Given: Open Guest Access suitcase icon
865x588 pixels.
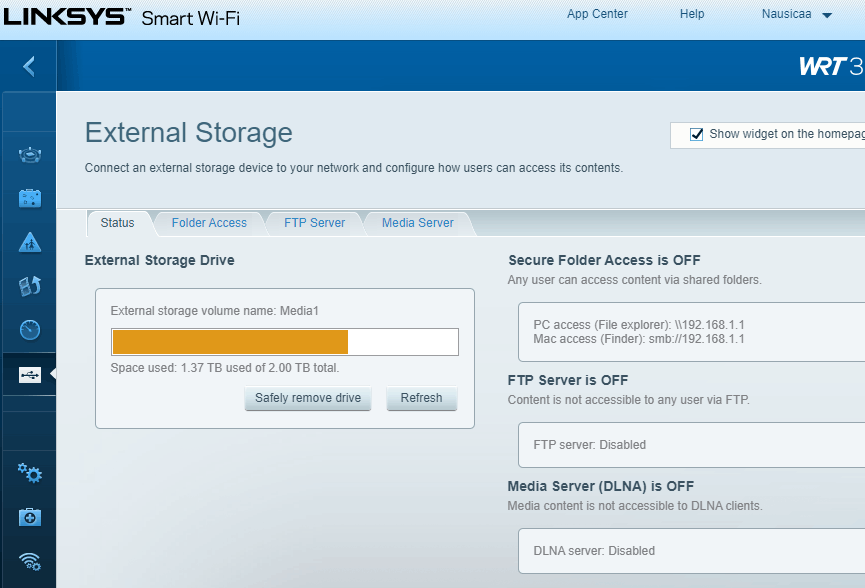Looking at the screenshot, I should click(30, 198).
